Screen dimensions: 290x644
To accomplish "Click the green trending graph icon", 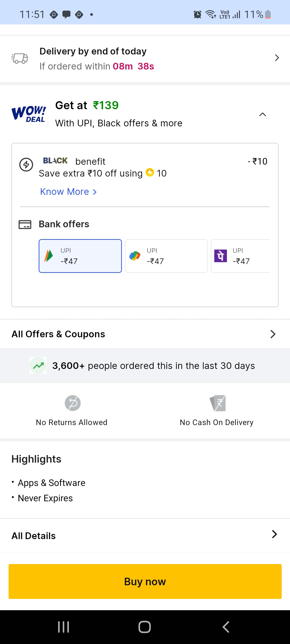I will pyautogui.click(x=38, y=365).
